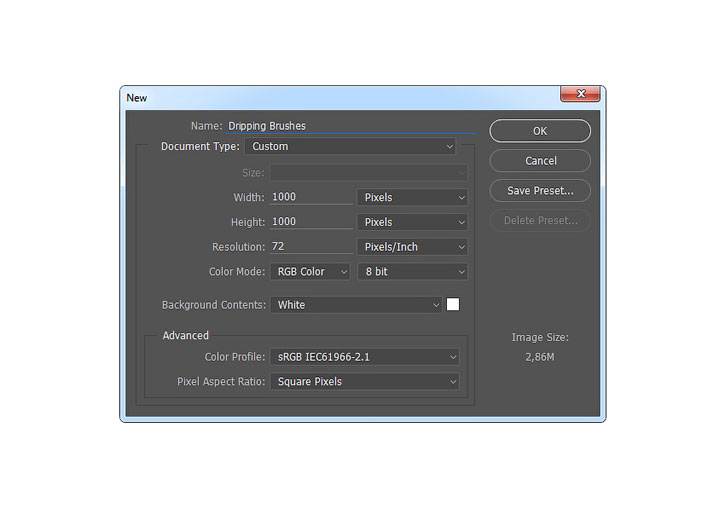Open the Background Contents dropdown

point(356,305)
